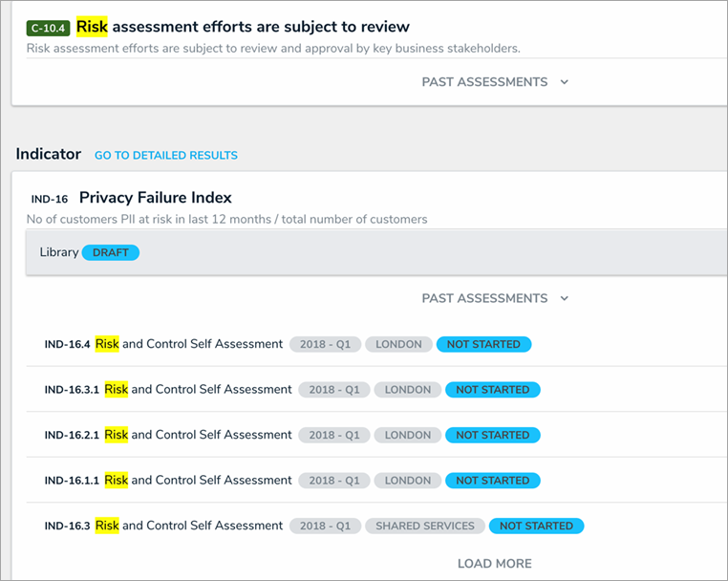The width and height of the screenshot is (728, 581).
Task: Click the C-10.4 green ID badge
Action: [x=48, y=28]
